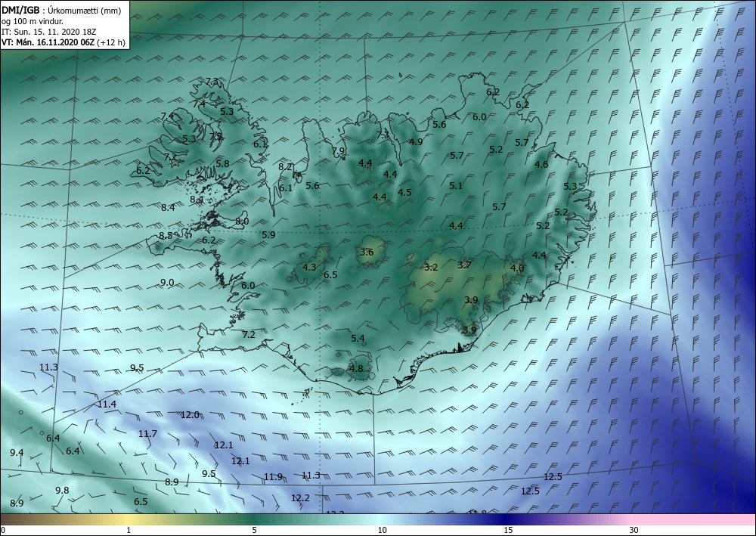The height and width of the screenshot is (536, 756).
Task: Click the 11.4 value over the ocean
Action: coord(107,404)
